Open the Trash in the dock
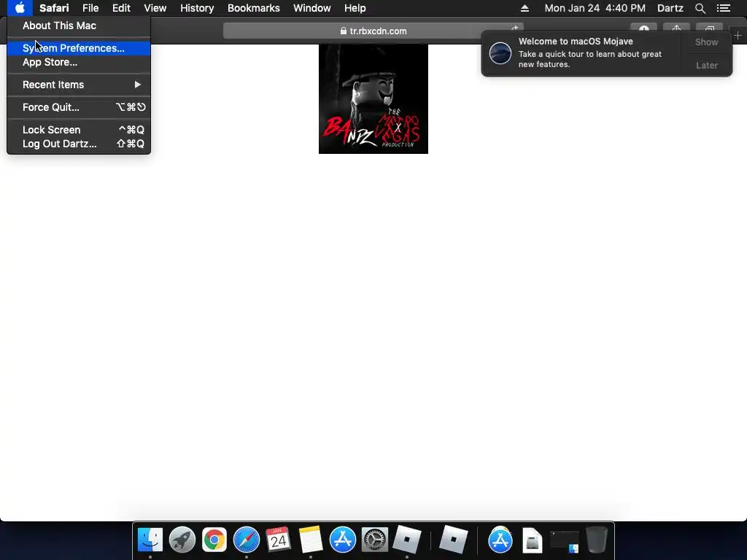Screen dimensions: 747x560 pyautogui.click(x=596, y=540)
